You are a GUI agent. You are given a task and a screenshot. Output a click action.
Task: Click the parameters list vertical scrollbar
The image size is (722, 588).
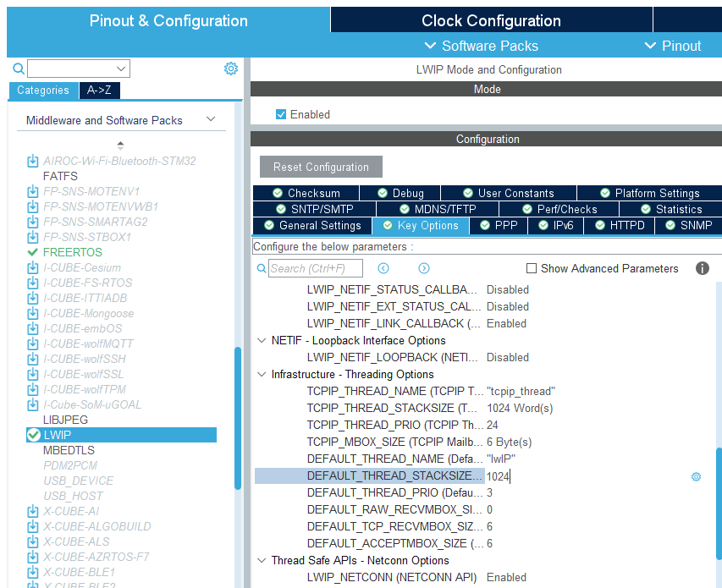[x=719, y=503]
